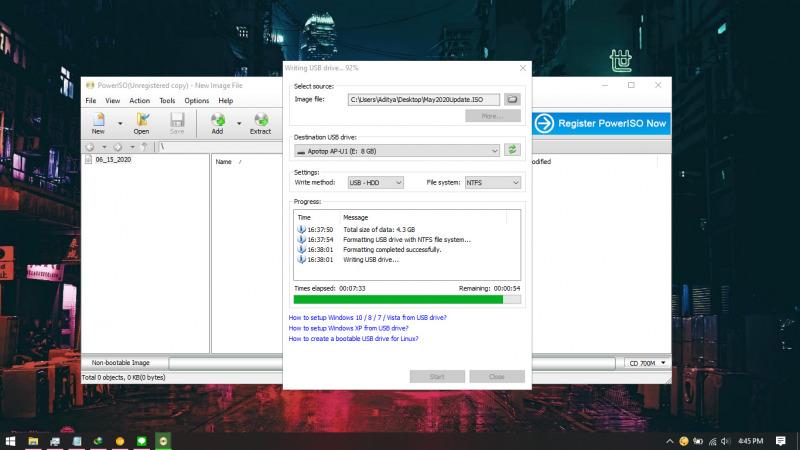Click the browse folder icon for image file

point(512,99)
